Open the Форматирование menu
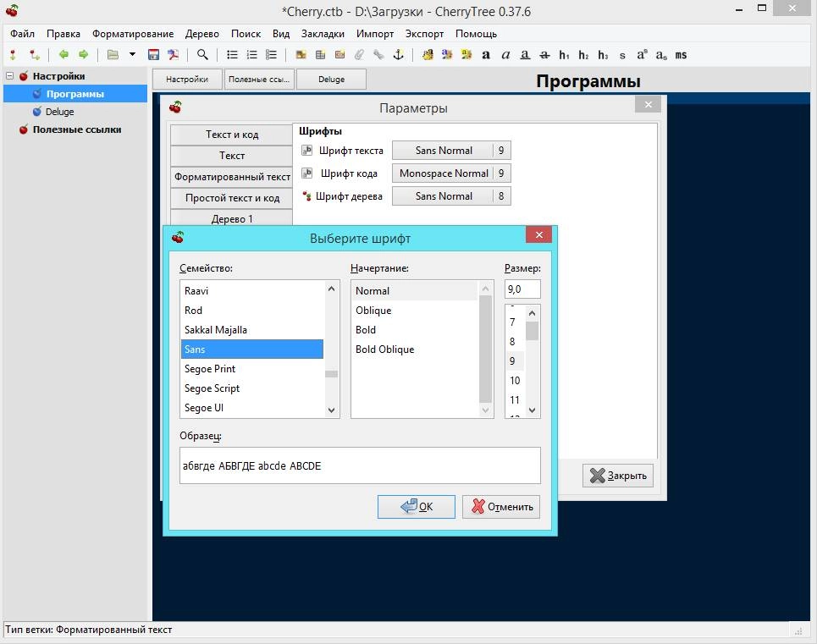Screen dimensions: 817x644 click(x=133, y=34)
